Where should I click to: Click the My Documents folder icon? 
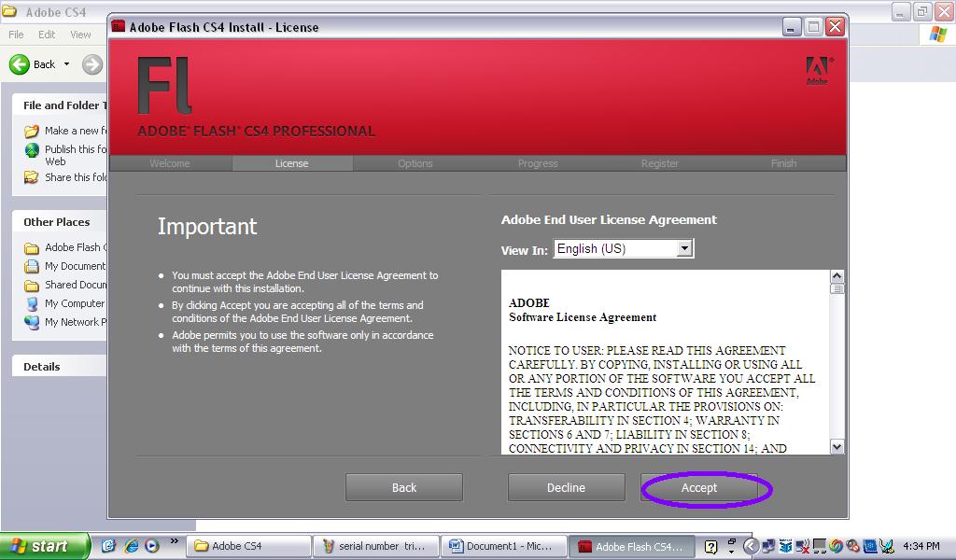coord(32,266)
